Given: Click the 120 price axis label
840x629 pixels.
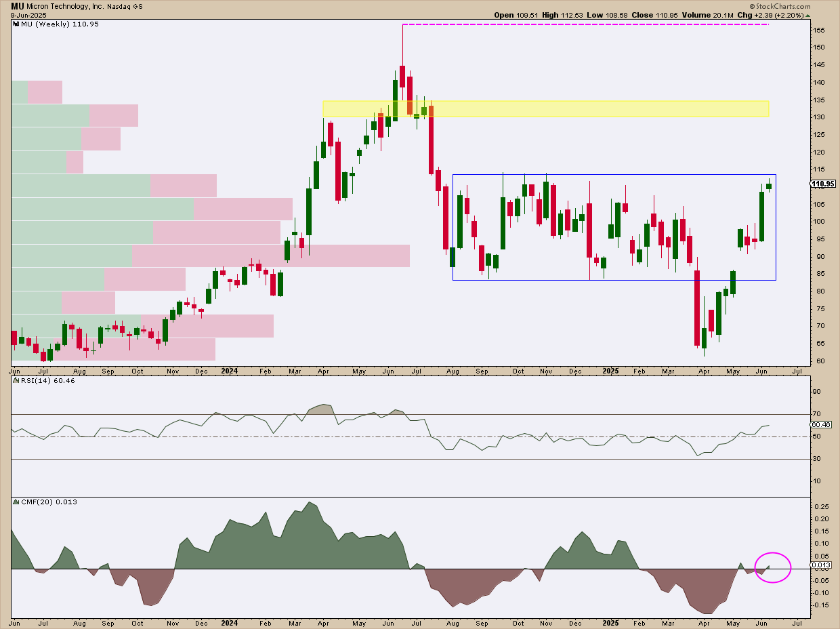Looking at the screenshot, I should coord(820,153).
